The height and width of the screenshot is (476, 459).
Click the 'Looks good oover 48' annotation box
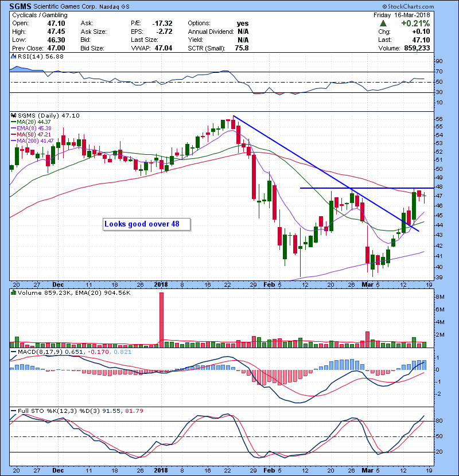[147, 224]
